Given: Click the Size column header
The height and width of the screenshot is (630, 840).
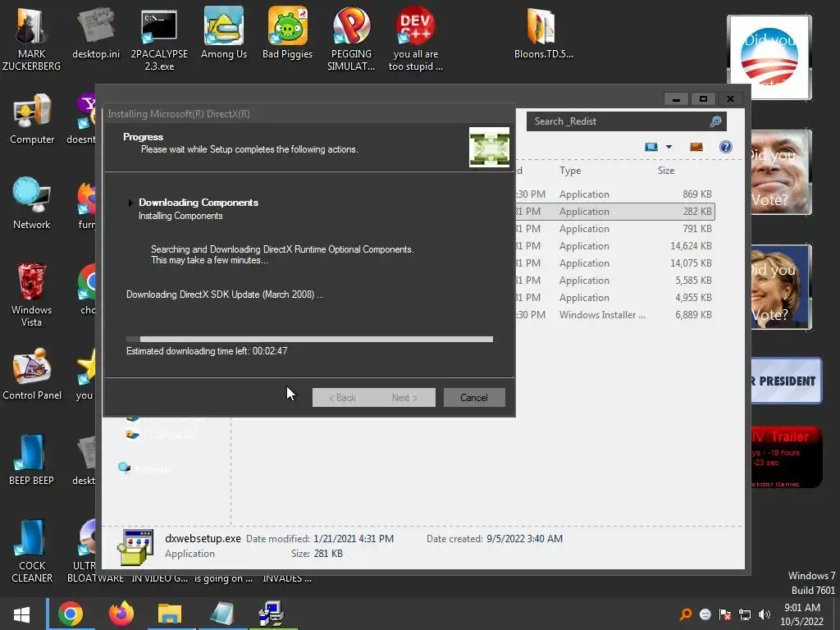Looking at the screenshot, I should tap(666, 171).
